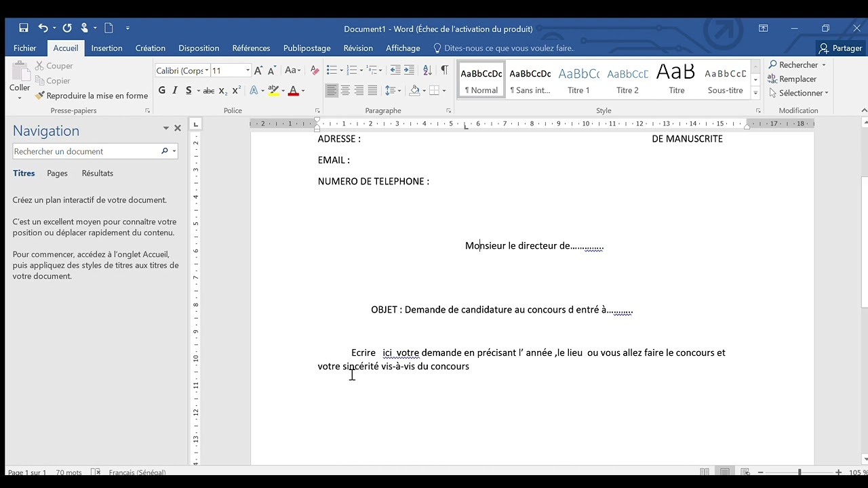
Task: Toggle italic (I) formatting
Action: 175,90
